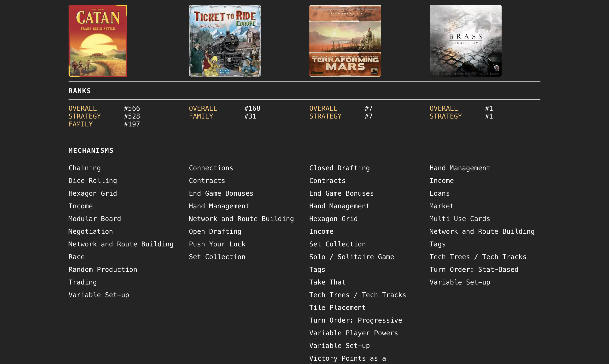The height and width of the screenshot is (364, 609).
Task: Select Turn Order: Stat-Based mechanism
Action: coord(474,270)
